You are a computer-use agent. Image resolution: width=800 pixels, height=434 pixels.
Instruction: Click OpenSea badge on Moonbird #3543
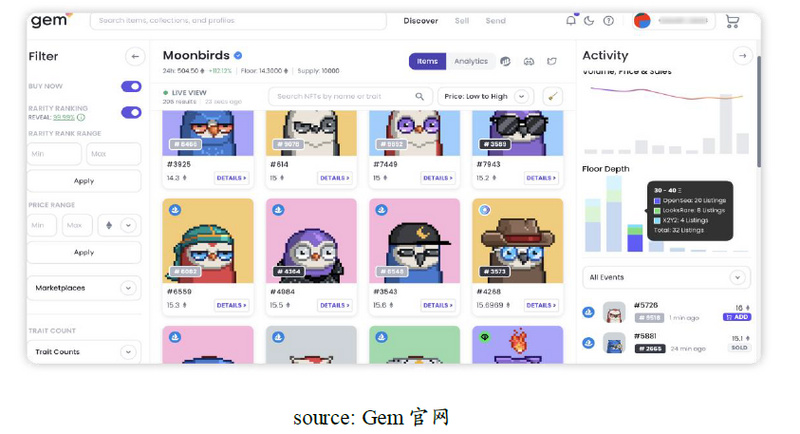tap(381, 210)
